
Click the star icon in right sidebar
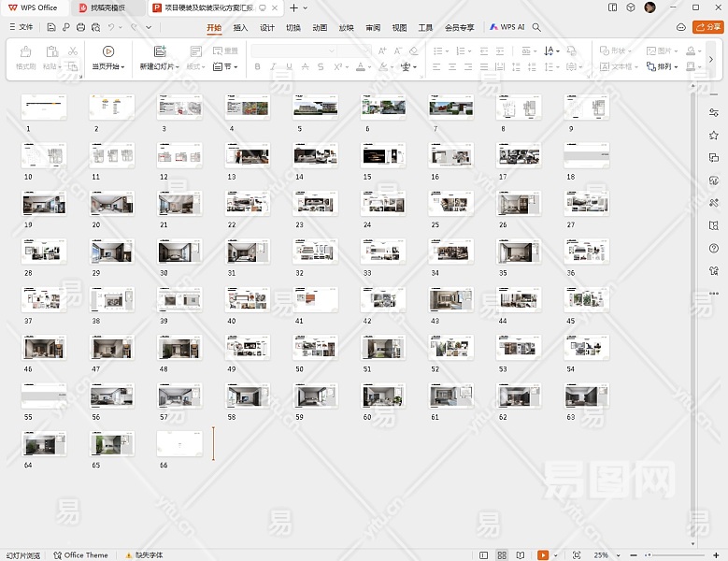tap(714, 135)
